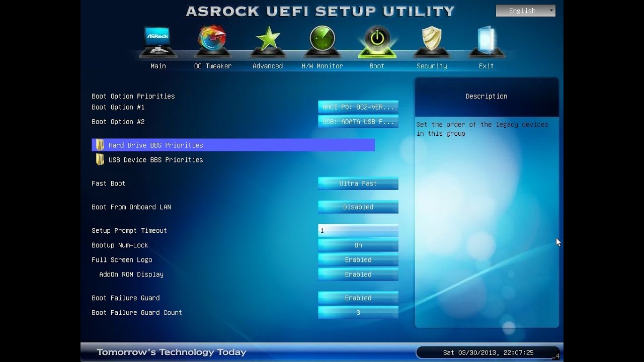Switch to the Main tab label
This screenshot has width=644, height=362.
coord(158,66)
